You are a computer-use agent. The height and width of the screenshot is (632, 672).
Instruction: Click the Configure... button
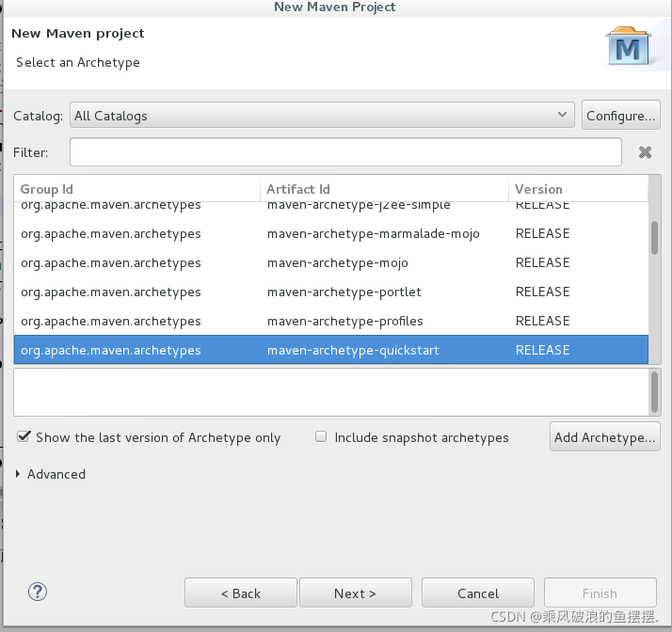tap(620, 115)
